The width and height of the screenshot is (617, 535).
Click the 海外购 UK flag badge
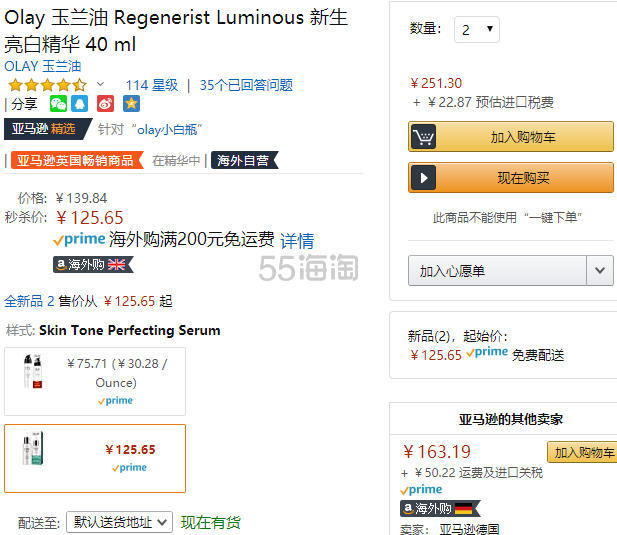click(93, 264)
